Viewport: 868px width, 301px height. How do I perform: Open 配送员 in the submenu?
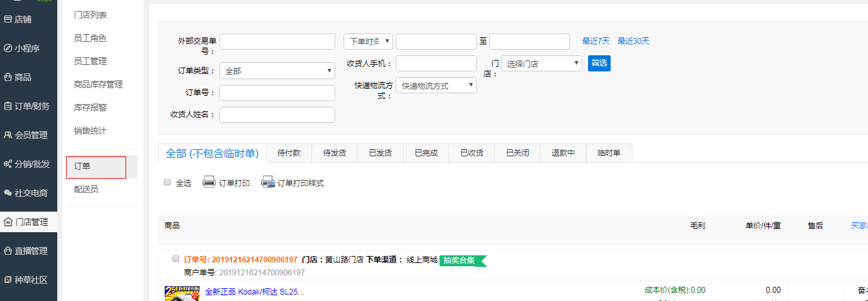pos(86,189)
